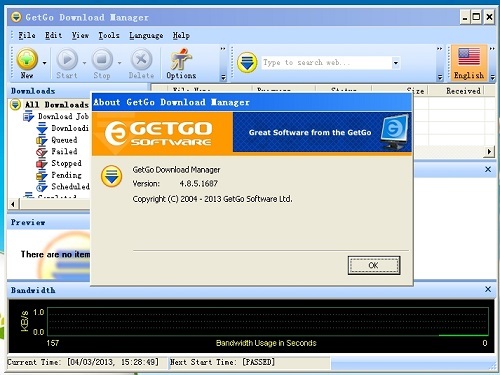This screenshot has width=500, height=375.
Task: Click OK in the About dialog
Action: pos(374,265)
